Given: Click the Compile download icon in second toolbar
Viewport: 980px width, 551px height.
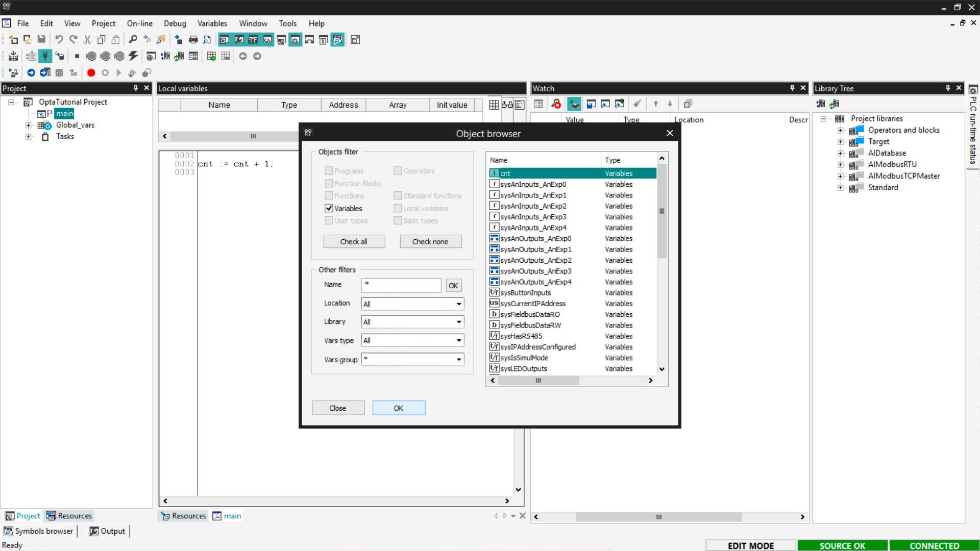Looking at the screenshot, I should pyautogui.click(x=14, y=56).
